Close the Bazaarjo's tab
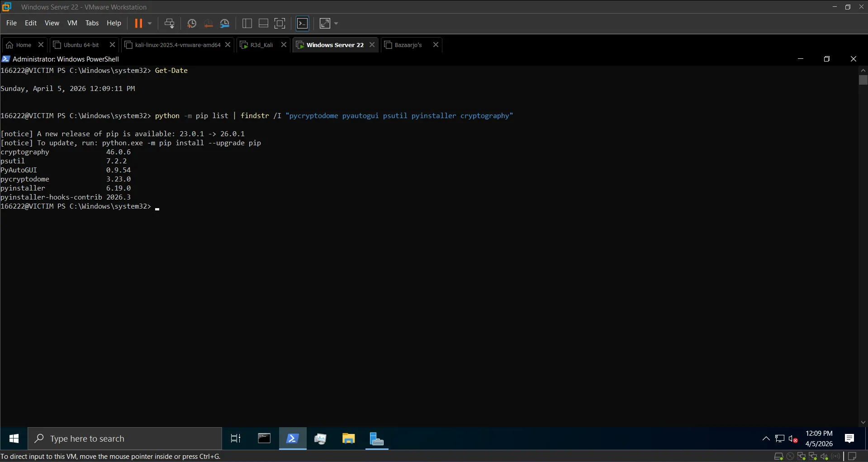Image resolution: width=868 pixels, height=462 pixels. 436,44
